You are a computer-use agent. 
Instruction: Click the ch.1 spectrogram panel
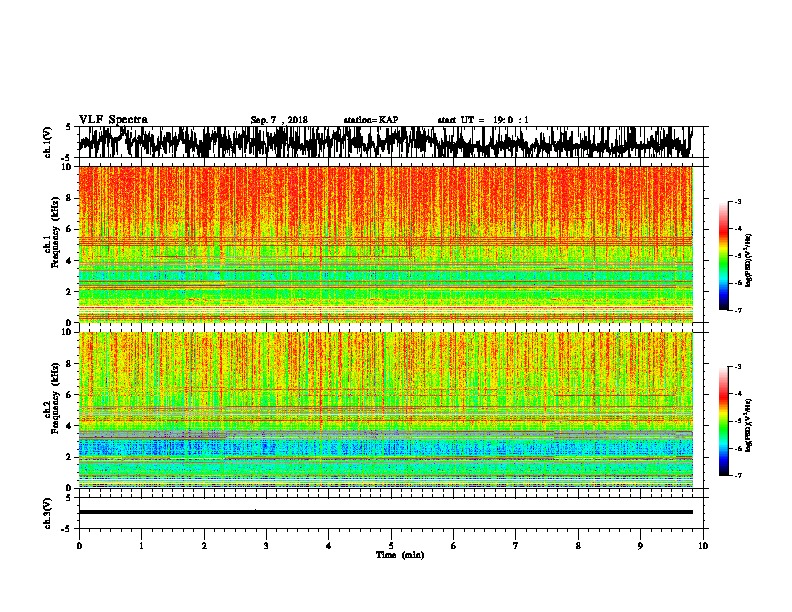[x=386, y=244]
